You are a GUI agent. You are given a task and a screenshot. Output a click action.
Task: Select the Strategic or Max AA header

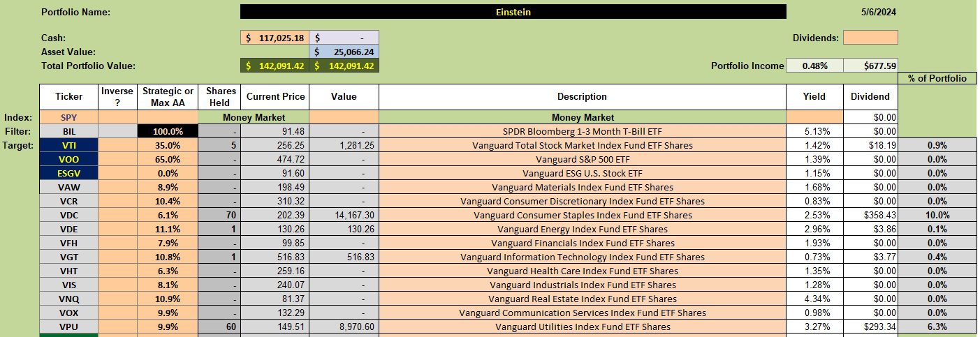168,97
